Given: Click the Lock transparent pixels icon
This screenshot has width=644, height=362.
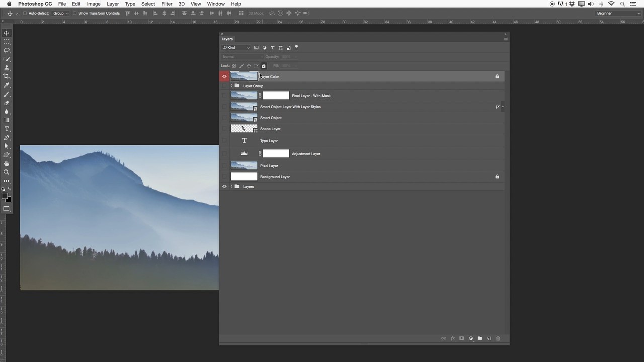Looking at the screenshot, I should (x=234, y=66).
